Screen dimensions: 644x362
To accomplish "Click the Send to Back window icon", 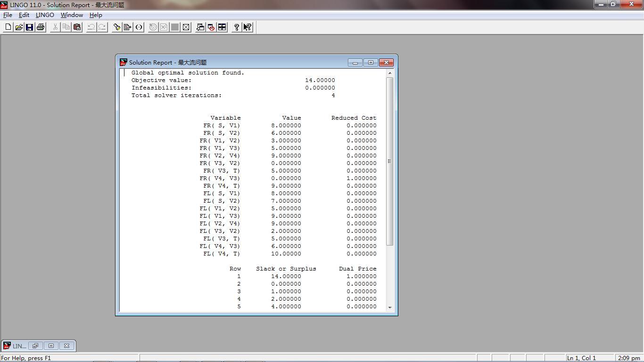I will [200, 27].
